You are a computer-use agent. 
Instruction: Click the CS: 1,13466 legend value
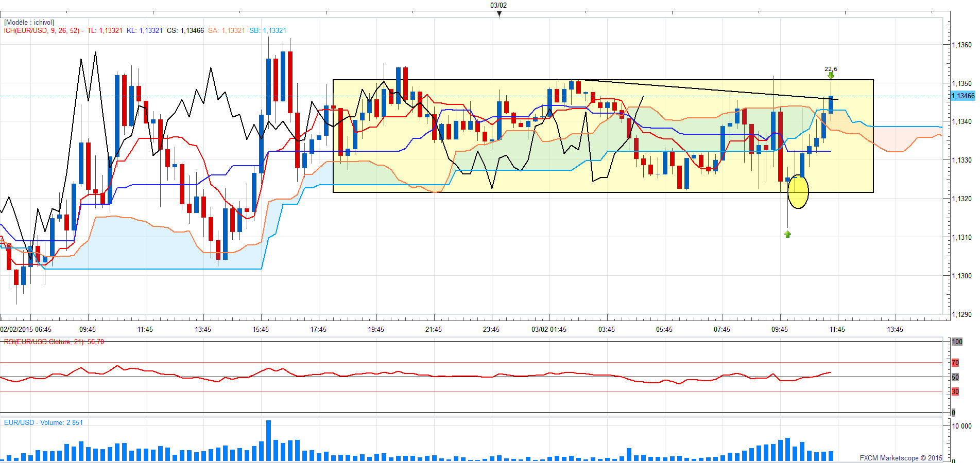click(x=185, y=31)
